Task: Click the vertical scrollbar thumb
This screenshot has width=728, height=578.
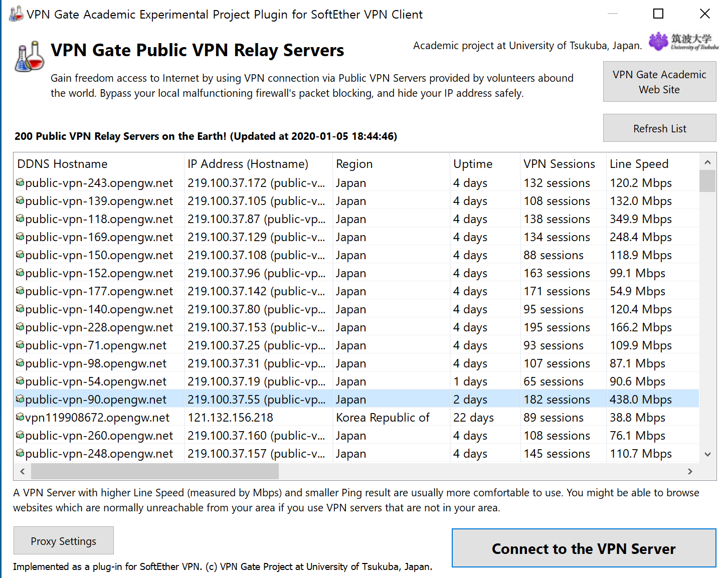Action: pos(707,181)
